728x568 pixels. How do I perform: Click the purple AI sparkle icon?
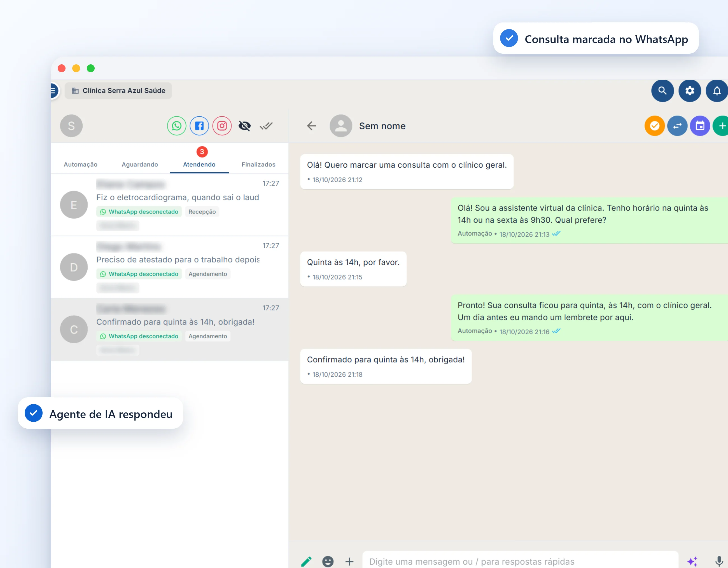click(692, 561)
